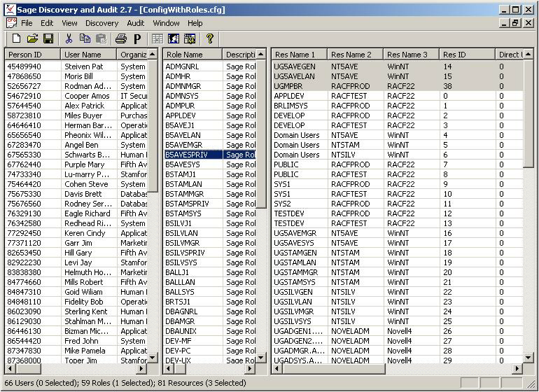Save configuration using the floppy disk icon
Image resolution: width=539 pixels, height=392 pixels.
pos(48,38)
